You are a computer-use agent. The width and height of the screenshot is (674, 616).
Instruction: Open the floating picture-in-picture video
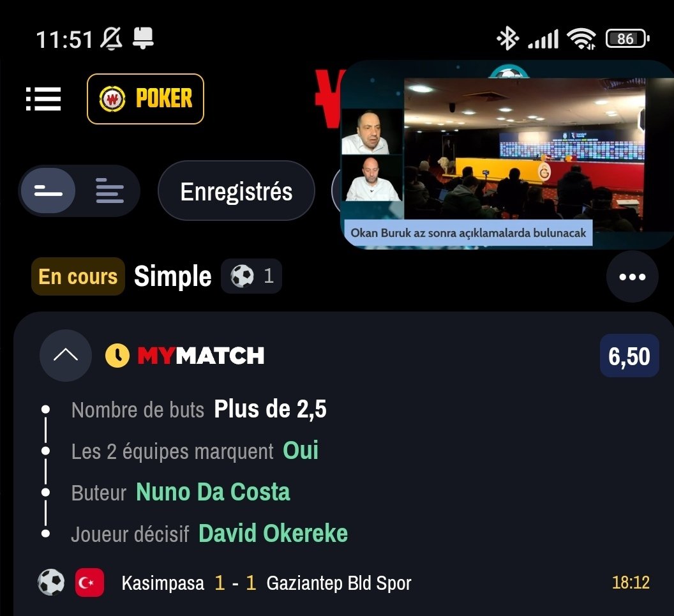coord(507,154)
